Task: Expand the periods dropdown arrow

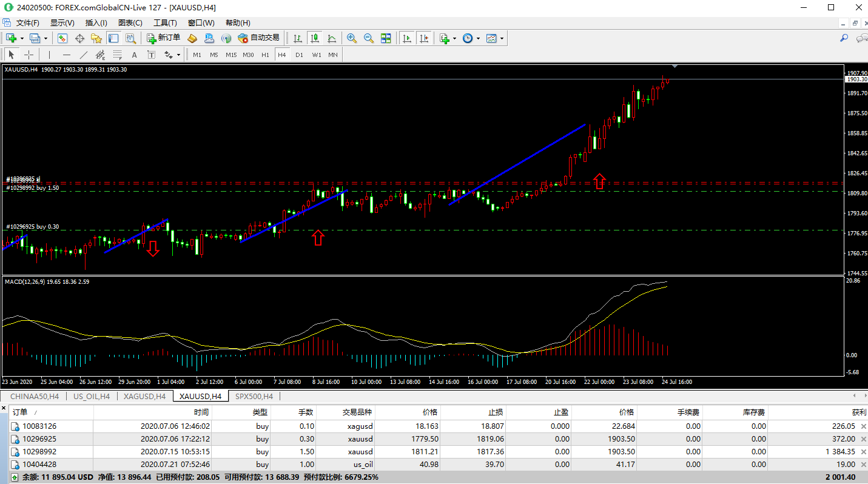Action: coord(478,38)
